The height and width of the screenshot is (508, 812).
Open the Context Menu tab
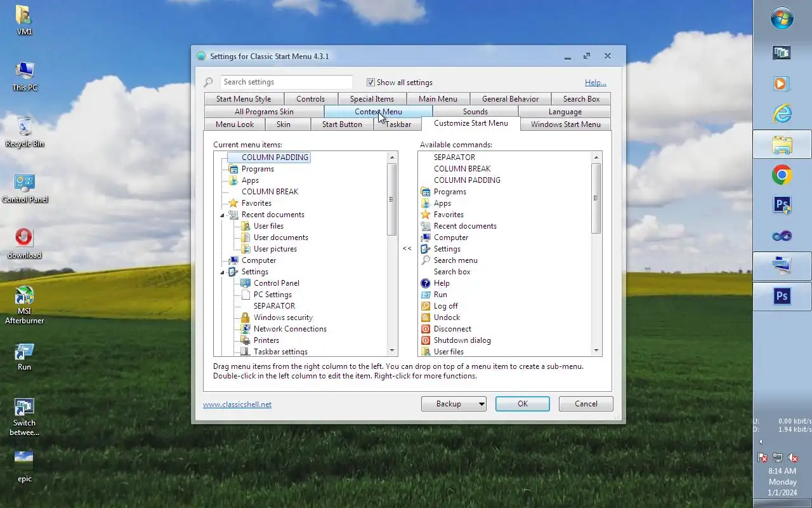click(x=378, y=112)
